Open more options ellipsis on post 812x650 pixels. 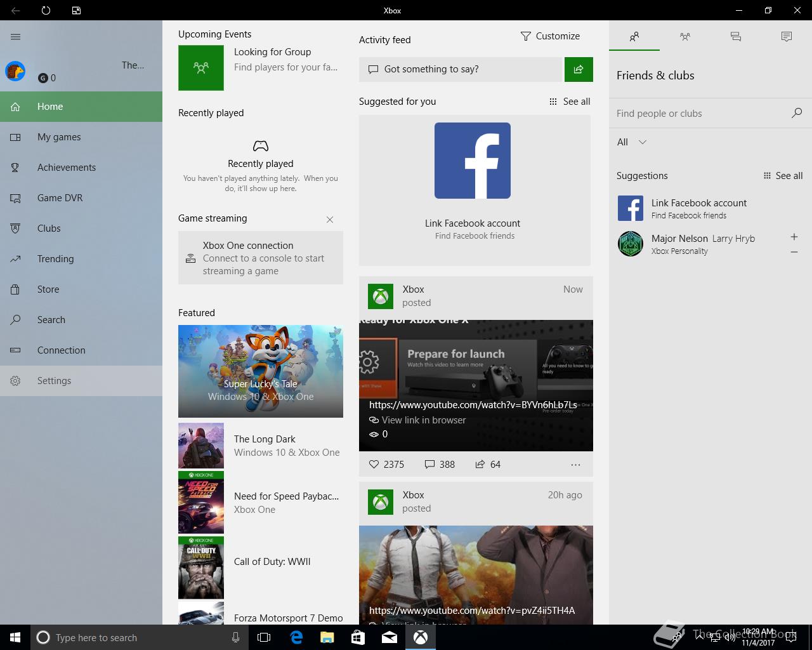pyautogui.click(x=575, y=465)
